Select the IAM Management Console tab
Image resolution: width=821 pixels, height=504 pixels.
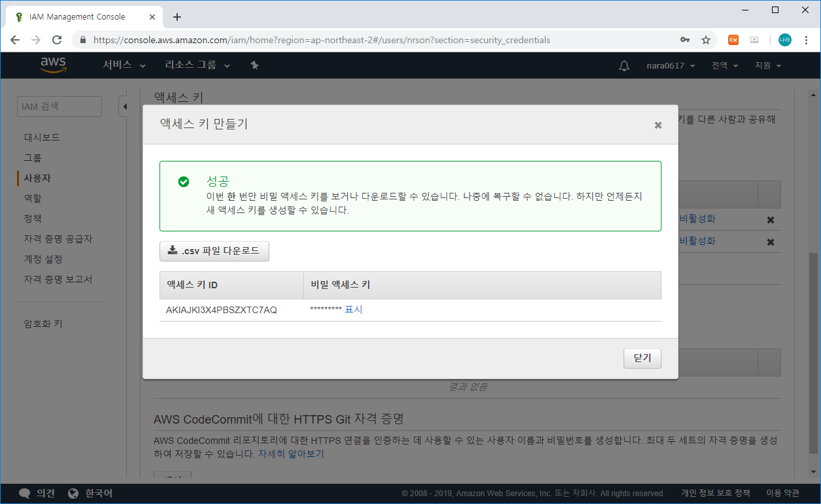[84, 17]
